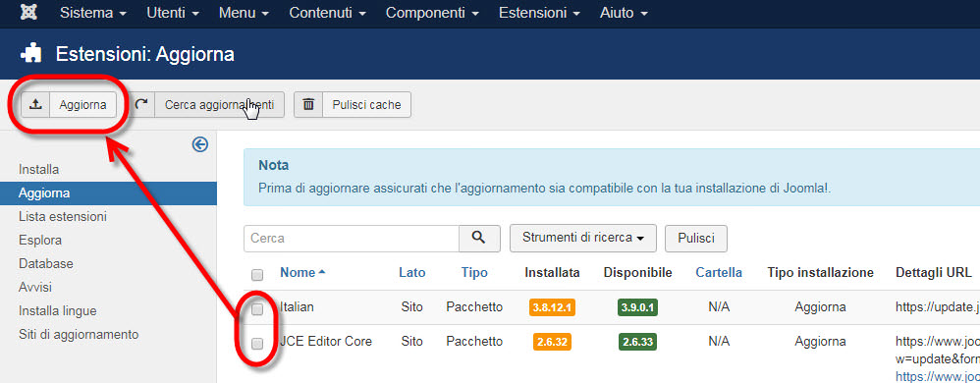Open Siti di aggiornamento in the sidebar
The width and height of the screenshot is (980, 383).
[79, 334]
